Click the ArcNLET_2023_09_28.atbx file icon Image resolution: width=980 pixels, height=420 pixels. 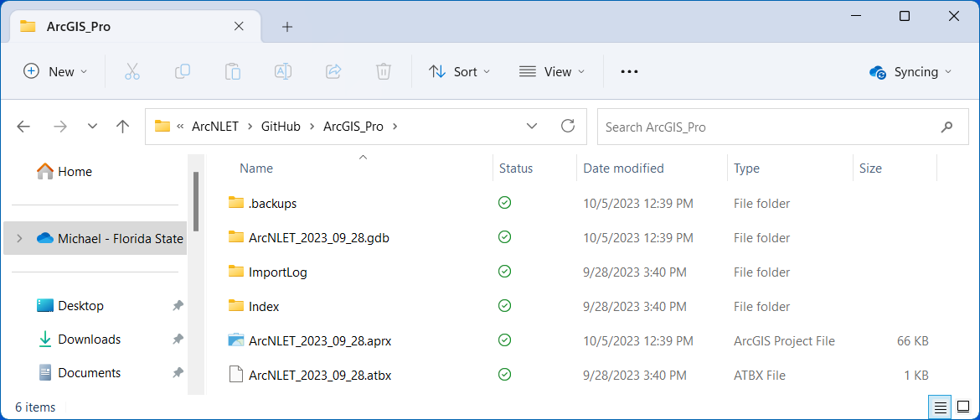[x=235, y=374]
